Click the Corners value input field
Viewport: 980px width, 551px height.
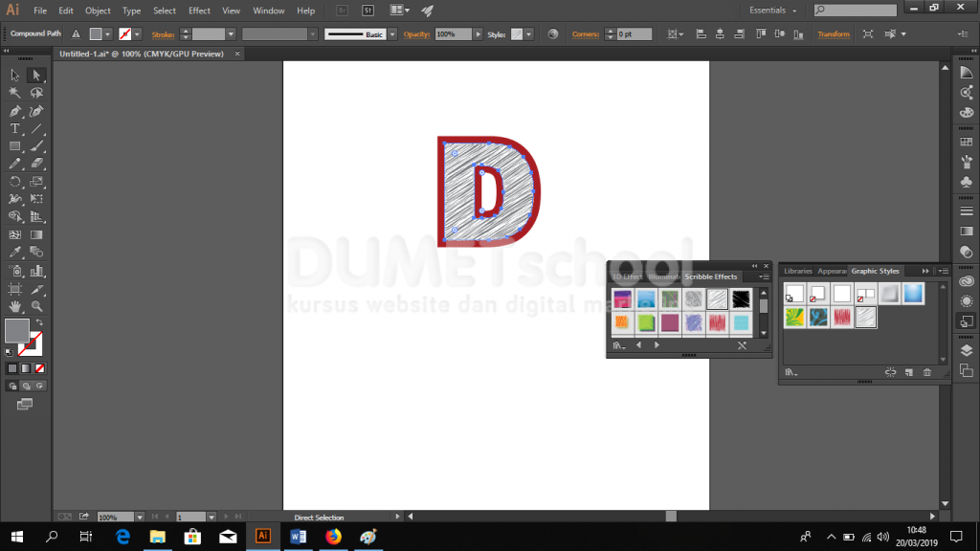[x=635, y=34]
